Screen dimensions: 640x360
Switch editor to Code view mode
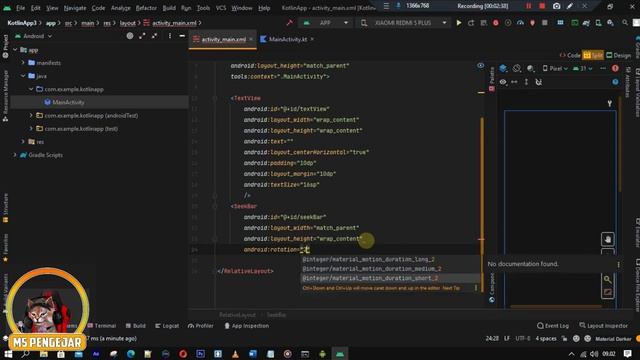point(570,55)
